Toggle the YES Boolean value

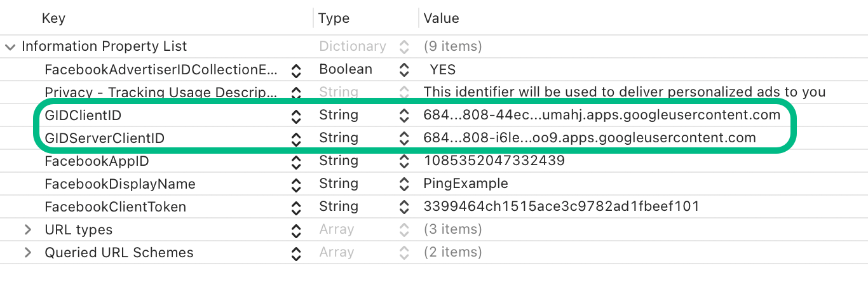[x=443, y=70]
